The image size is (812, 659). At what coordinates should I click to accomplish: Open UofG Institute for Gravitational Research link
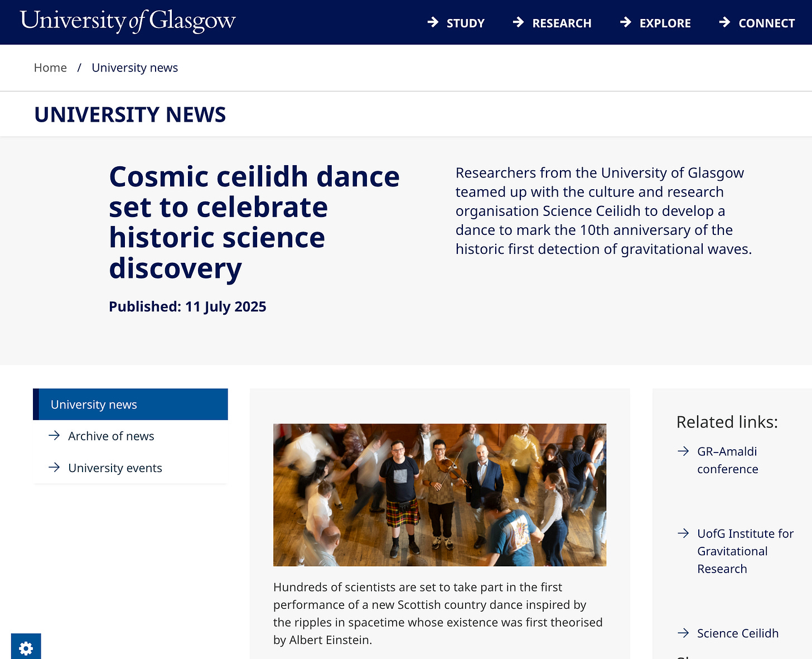(745, 551)
